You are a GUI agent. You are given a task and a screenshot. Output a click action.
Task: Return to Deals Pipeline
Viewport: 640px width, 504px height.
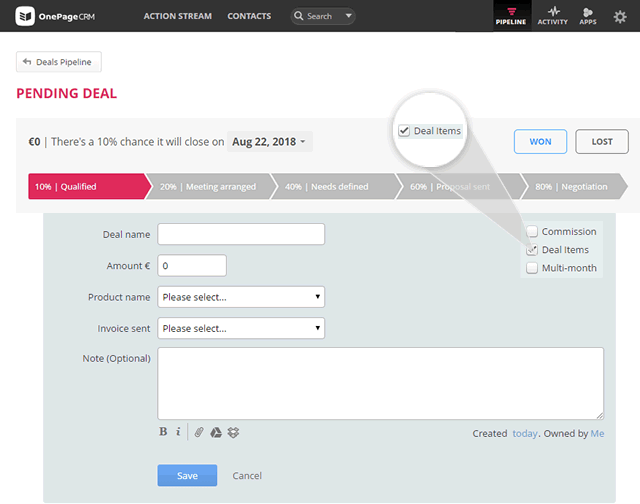click(59, 62)
